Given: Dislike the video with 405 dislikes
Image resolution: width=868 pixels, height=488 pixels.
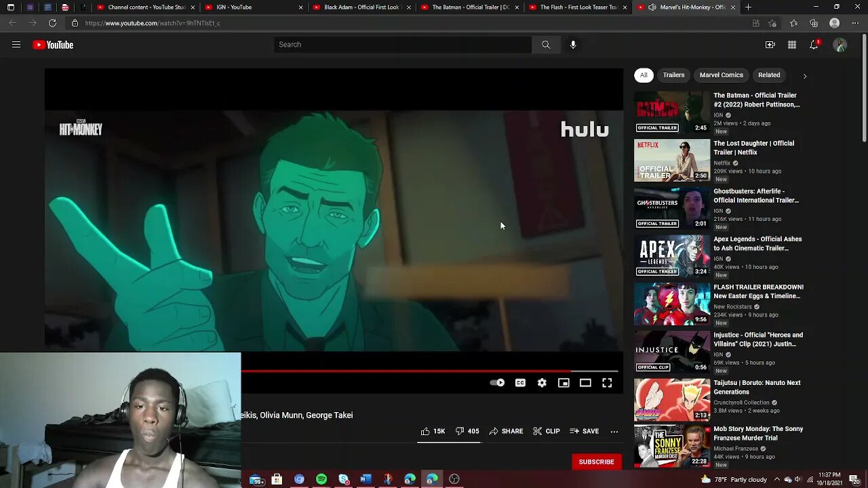Looking at the screenshot, I should click(467, 431).
